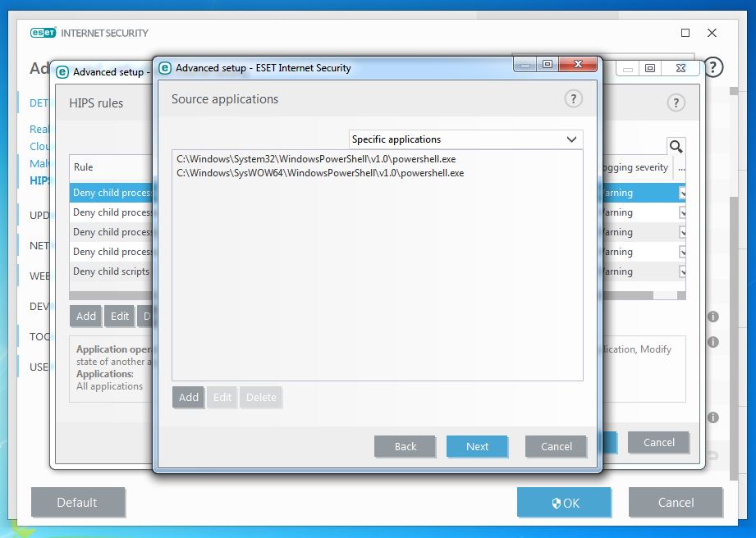Viewport: 756px width, 538px height.
Task: Open the UPDATE sidebar section
Action: click(x=39, y=216)
